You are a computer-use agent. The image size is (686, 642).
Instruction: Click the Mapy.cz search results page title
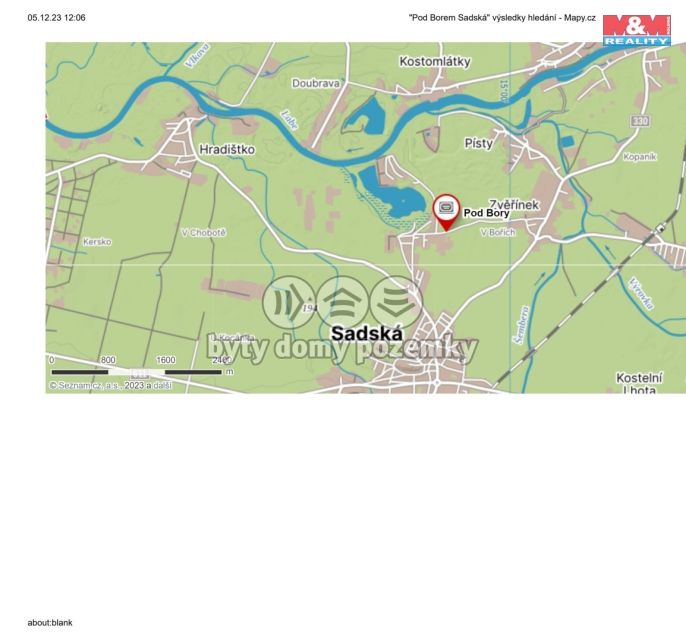(502, 18)
